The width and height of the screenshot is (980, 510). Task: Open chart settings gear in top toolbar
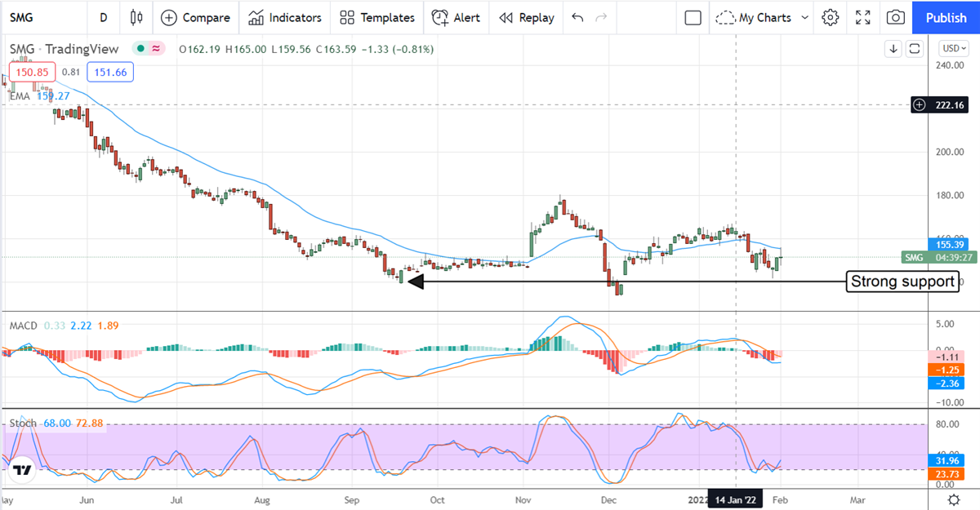(x=831, y=17)
